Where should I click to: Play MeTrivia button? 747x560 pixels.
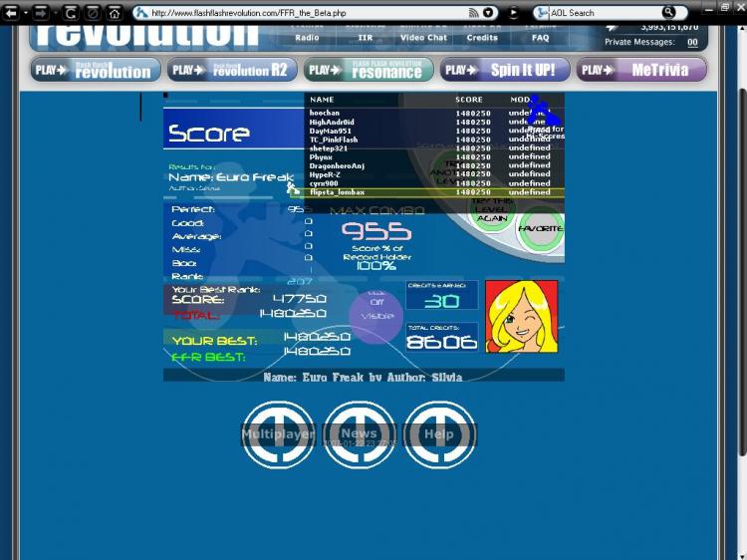tap(641, 70)
